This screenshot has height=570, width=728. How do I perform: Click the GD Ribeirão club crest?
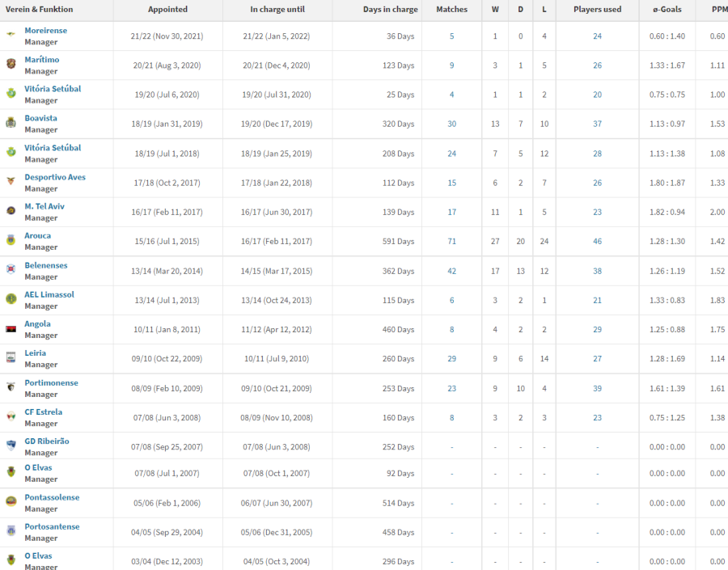[x=11, y=445]
